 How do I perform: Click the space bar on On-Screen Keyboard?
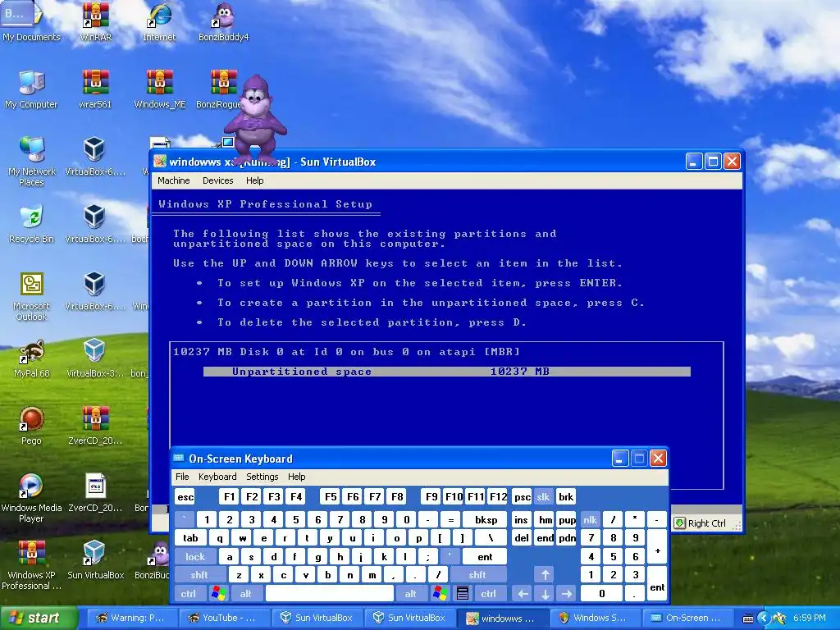click(330, 594)
